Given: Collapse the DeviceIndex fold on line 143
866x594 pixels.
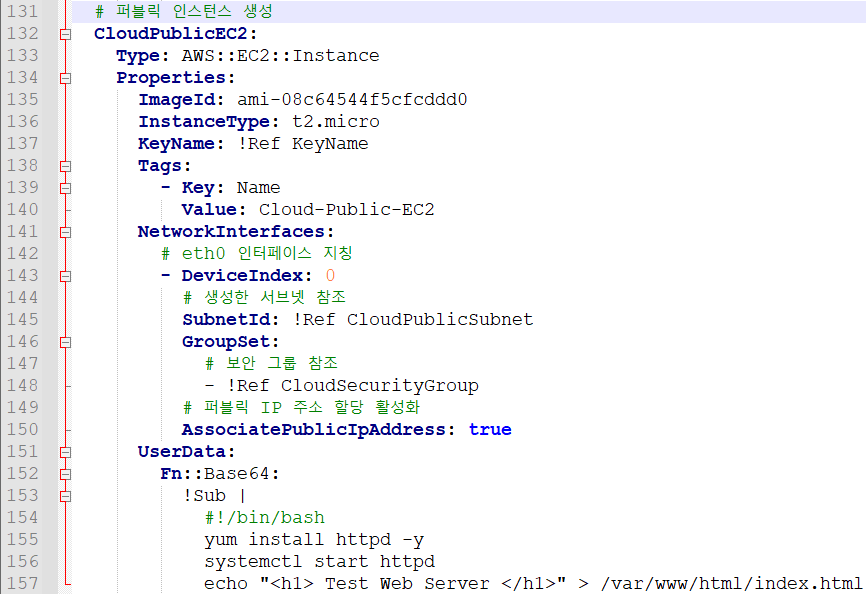Looking at the screenshot, I should tap(65, 276).
